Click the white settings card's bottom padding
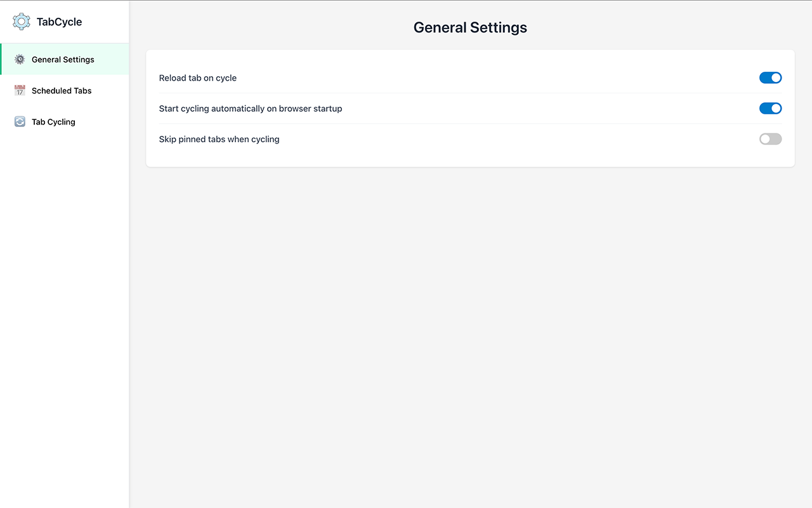Screen dimensions: 812x508 click(x=469, y=160)
